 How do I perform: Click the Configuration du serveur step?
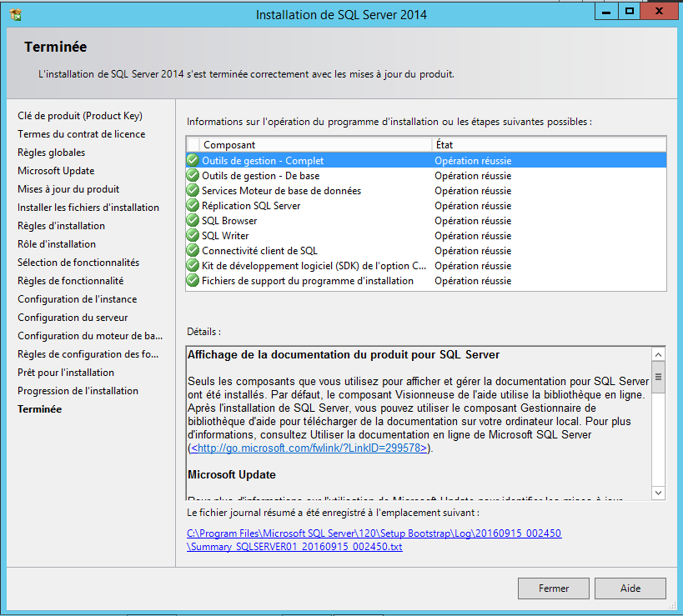click(x=73, y=318)
